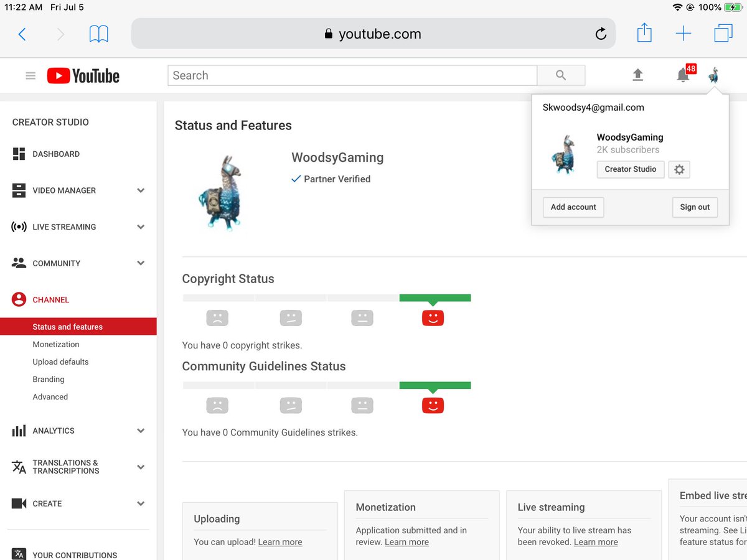Click the CHANNEL section header label
The height and width of the screenshot is (560, 747).
[x=51, y=299]
